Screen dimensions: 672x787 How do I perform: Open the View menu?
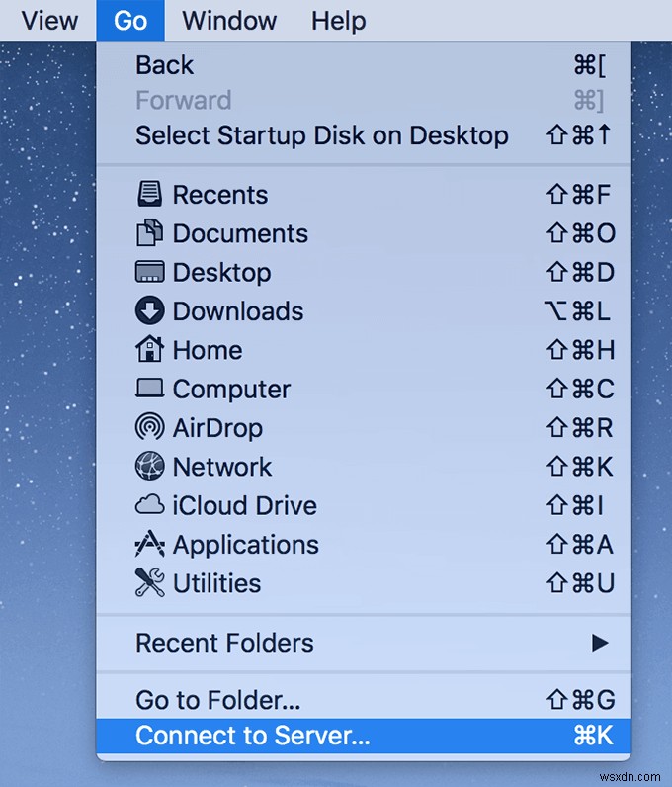pos(49,20)
